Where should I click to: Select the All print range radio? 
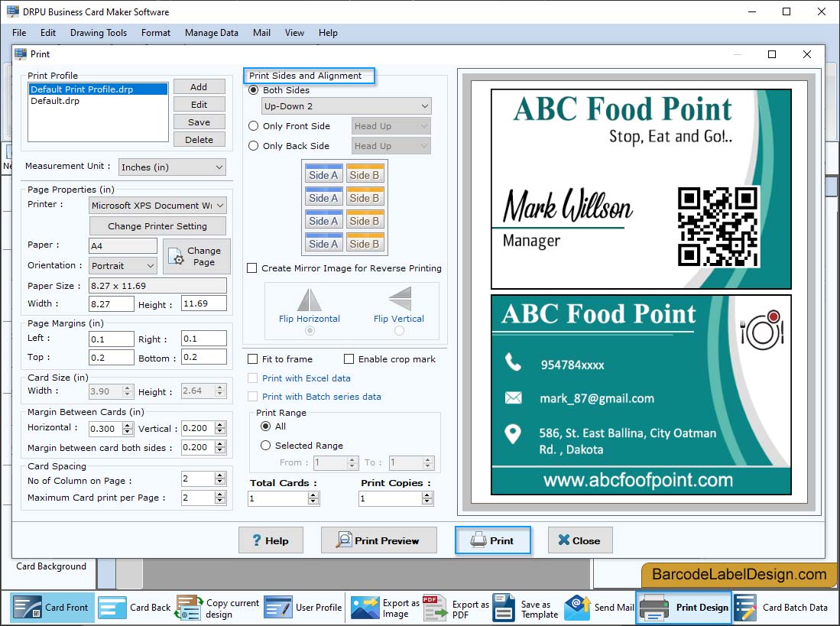pos(265,427)
